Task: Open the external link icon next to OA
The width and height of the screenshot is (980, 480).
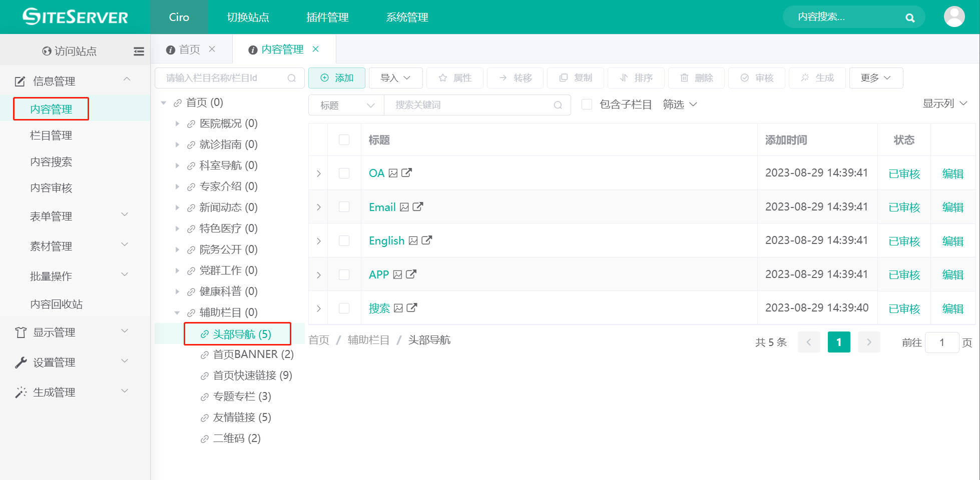Action: [x=406, y=172]
